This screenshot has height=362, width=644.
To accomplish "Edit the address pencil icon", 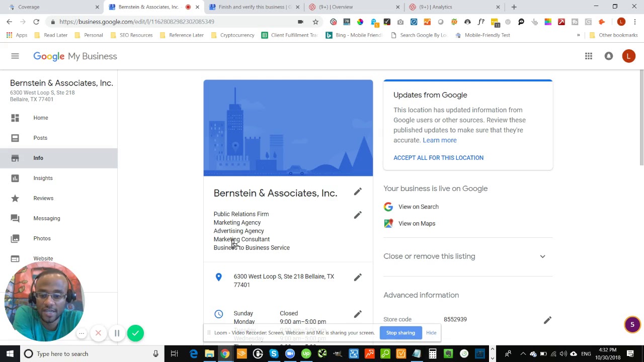I will click(358, 278).
